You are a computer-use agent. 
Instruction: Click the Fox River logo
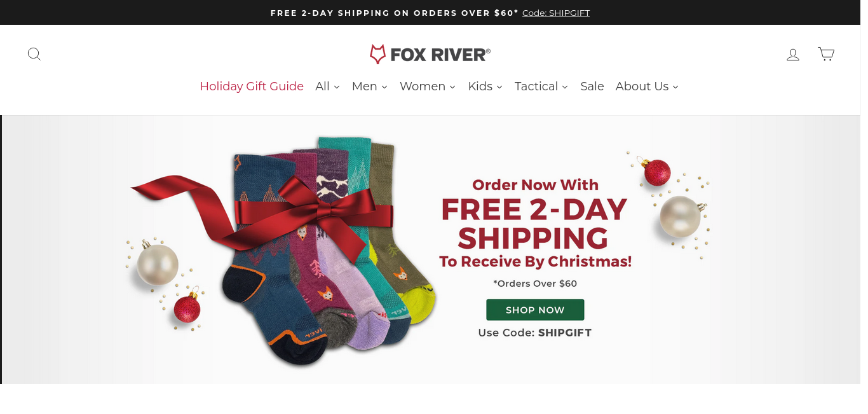click(x=430, y=54)
